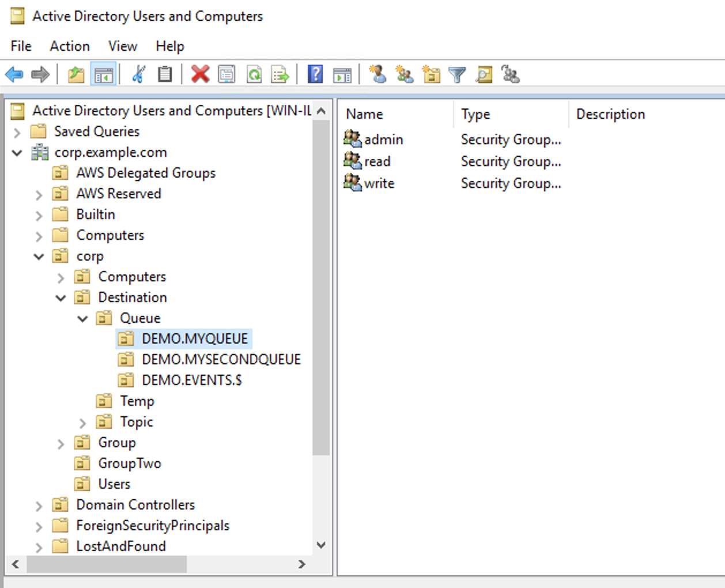725x588 pixels.
Task: Open the filter options funnel icon
Action: point(456,74)
